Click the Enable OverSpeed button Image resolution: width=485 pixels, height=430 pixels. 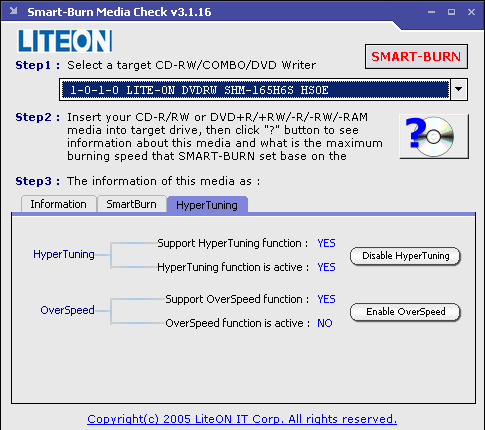tap(405, 312)
